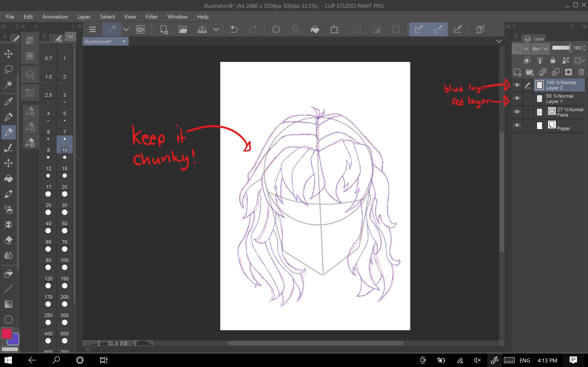Check the lock box on Paper layer
Viewport: 588px width, 367px height.
(528, 125)
